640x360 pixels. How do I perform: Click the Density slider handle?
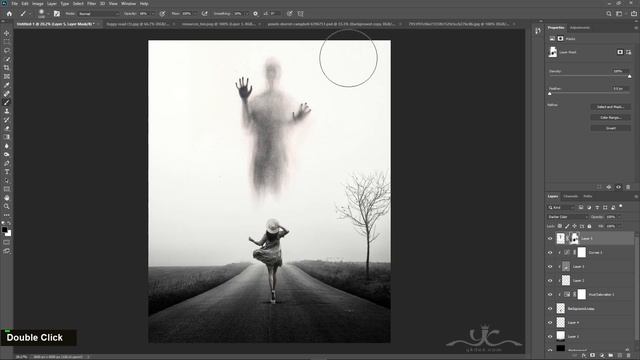629,76
